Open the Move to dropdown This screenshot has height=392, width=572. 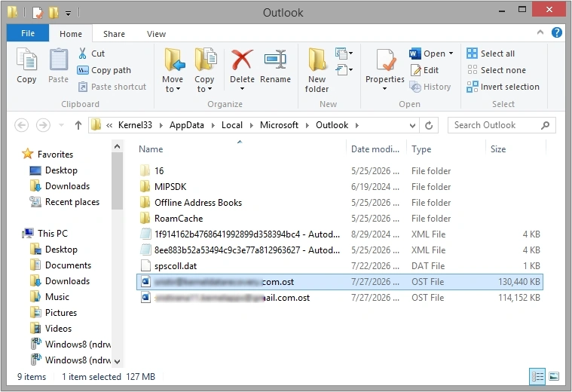click(x=173, y=84)
